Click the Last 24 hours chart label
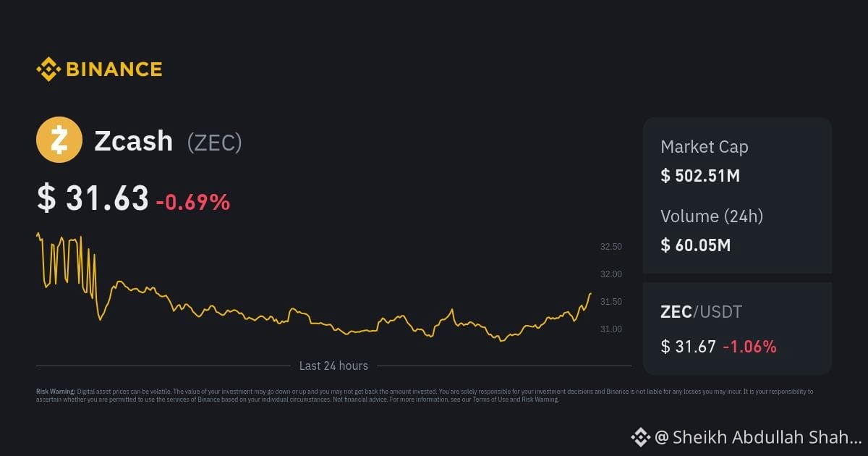The image size is (868, 456). coord(333,366)
